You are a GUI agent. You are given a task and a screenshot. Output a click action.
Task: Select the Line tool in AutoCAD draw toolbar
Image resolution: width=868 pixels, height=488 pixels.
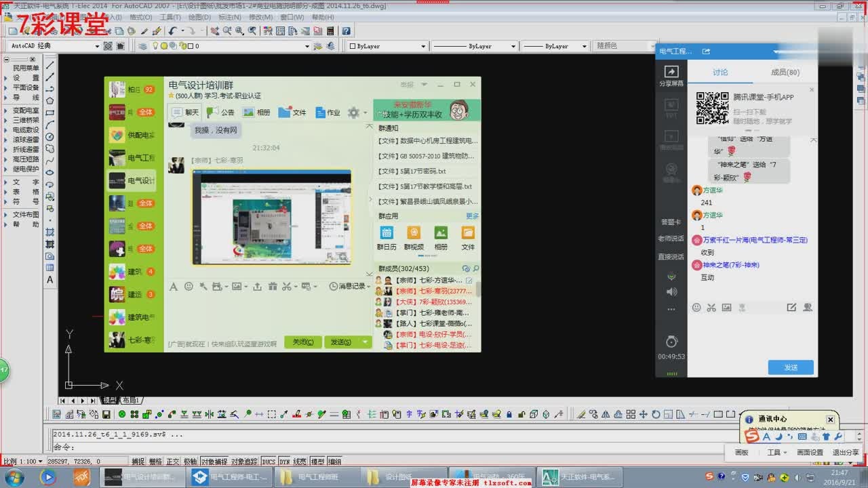coord(50,65)
